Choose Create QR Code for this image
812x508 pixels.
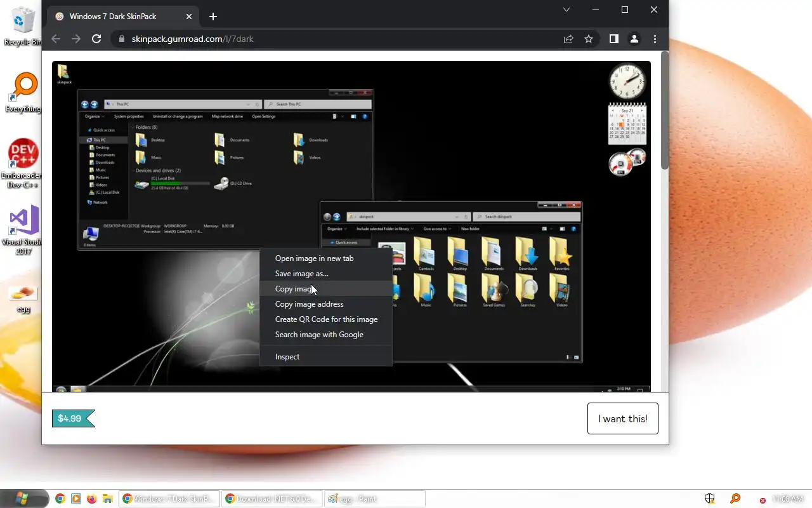[x=326, y=319]
